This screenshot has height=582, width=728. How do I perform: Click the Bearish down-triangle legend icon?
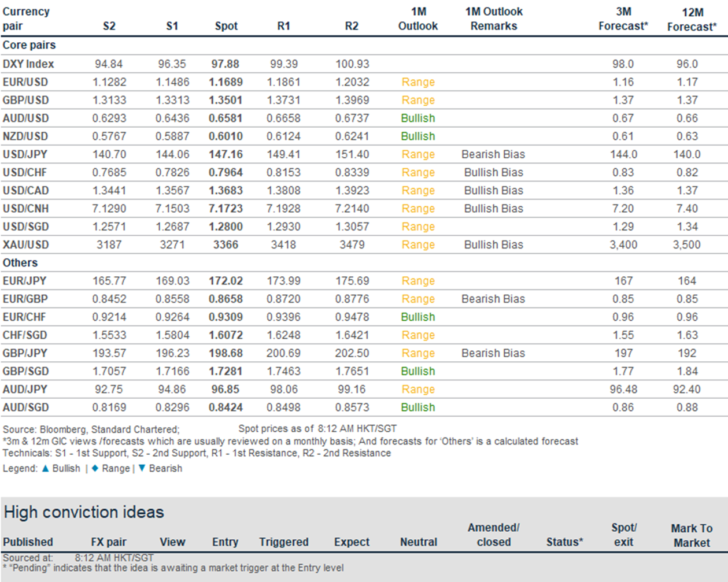(x=142, y=468)
